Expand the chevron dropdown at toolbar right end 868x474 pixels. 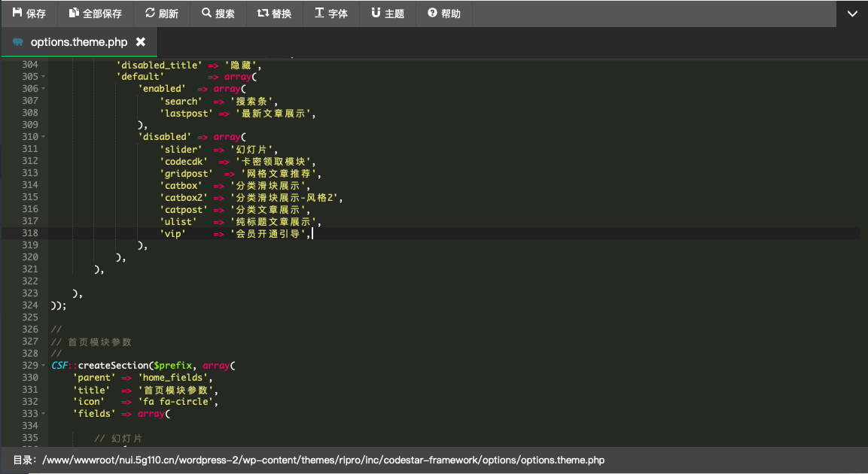pos(852,14)
